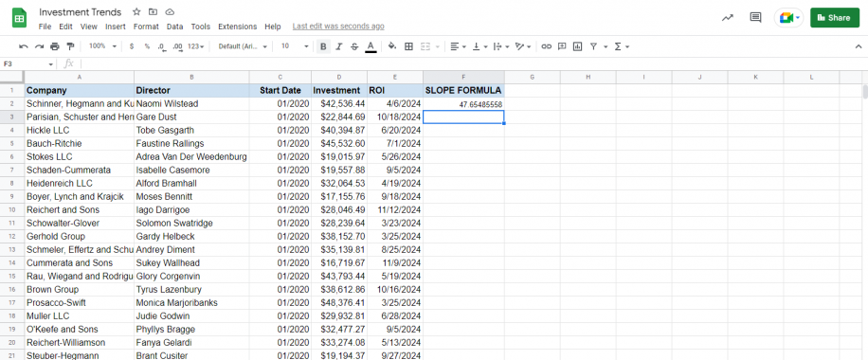Image resolution: width=868 pixels, height=360 pixels.
Task: Click the Print icon
Action: point(55,46)
